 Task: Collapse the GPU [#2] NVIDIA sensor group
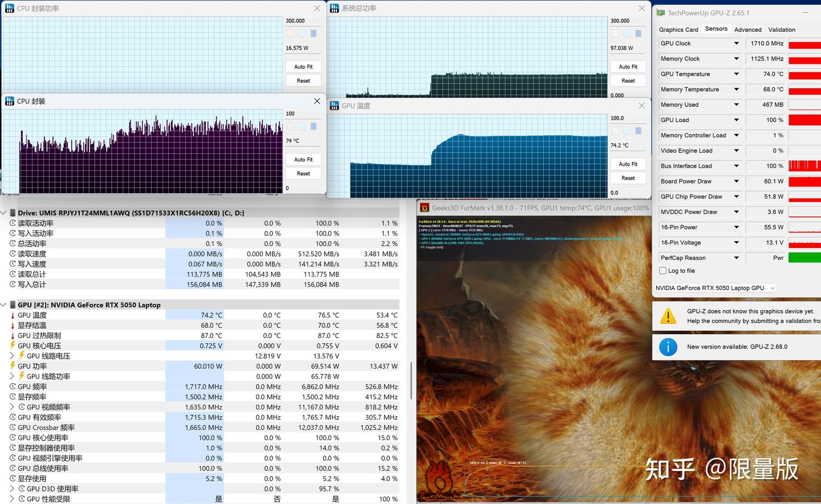[4, 305]
